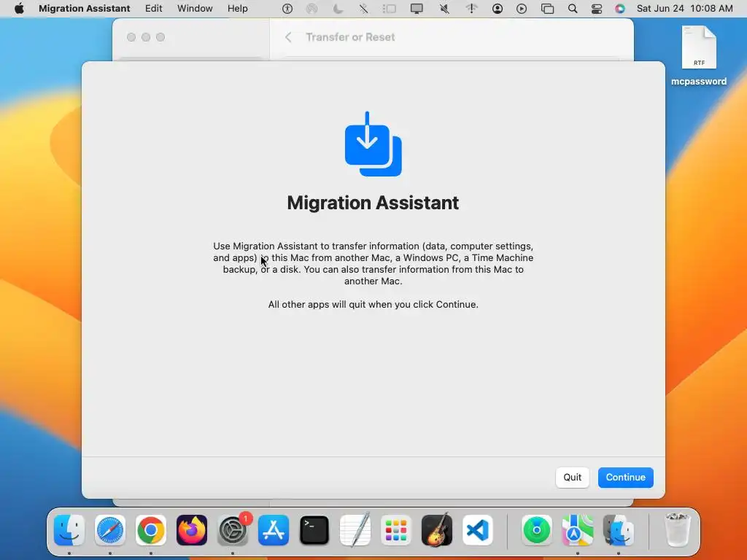747x560 pixels.
Task: Open the Display menu bar icon
Action: (x=417, y=9)
